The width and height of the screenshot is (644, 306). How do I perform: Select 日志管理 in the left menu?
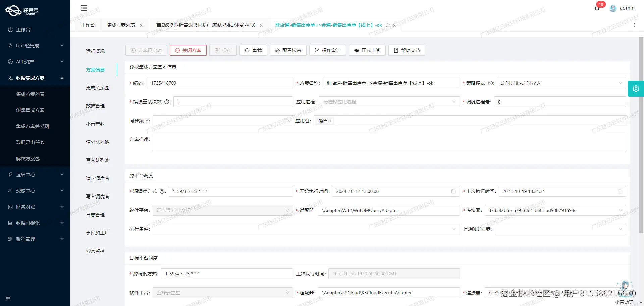(95, 214)
